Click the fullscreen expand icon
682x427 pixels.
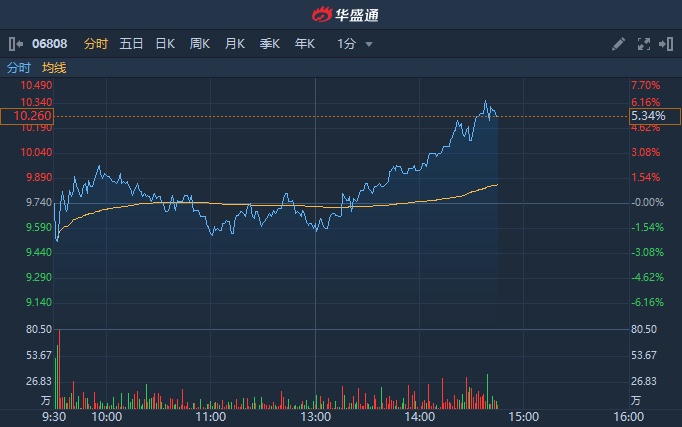click(x=643, y=44)
